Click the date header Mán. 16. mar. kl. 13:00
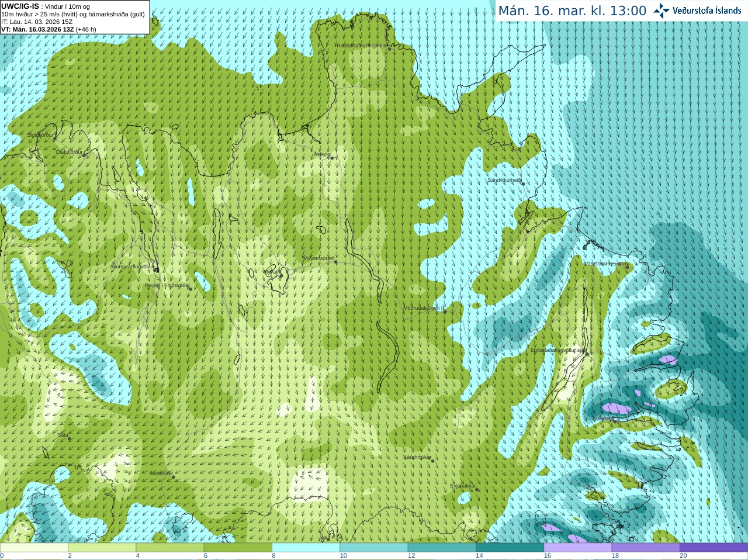Image resolution: width=748 pixels, height=560 pixels. click(x=572, y=11)
